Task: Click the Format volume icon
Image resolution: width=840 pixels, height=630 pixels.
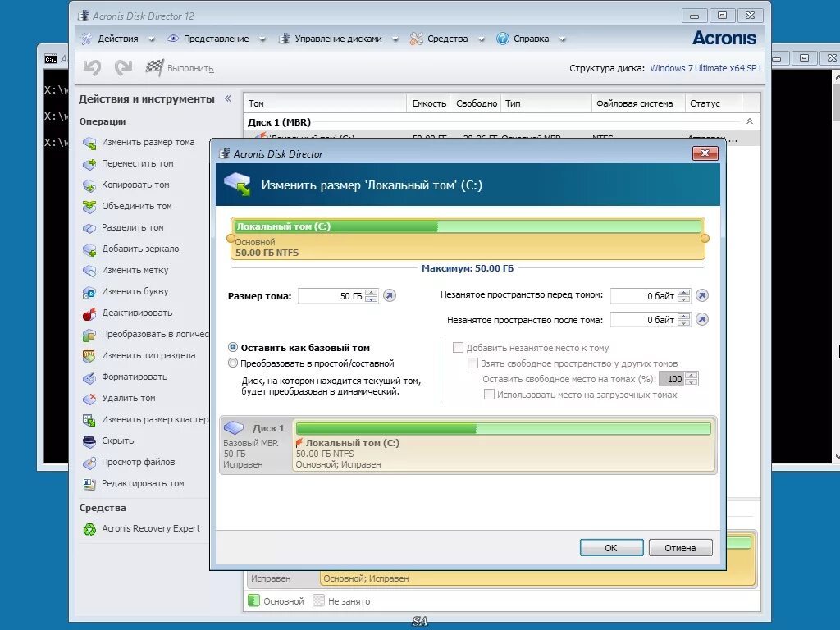Action: 89,377
